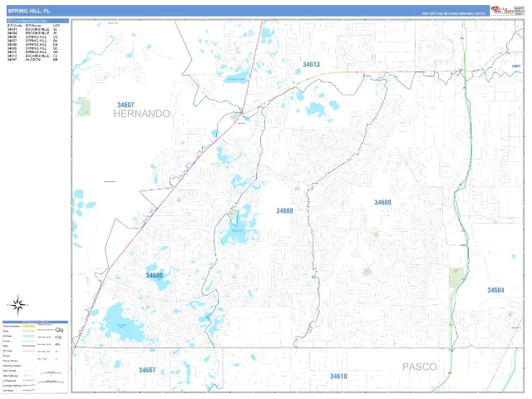
Task: Select the 34609 ZIP code label
Action: coord(382,202)
